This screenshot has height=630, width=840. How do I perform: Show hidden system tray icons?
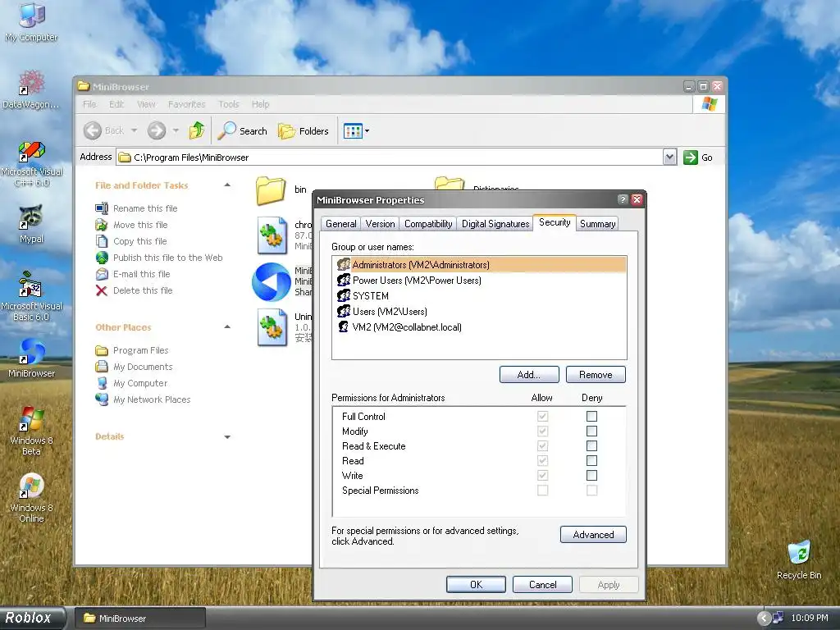[x=764, y=619]
